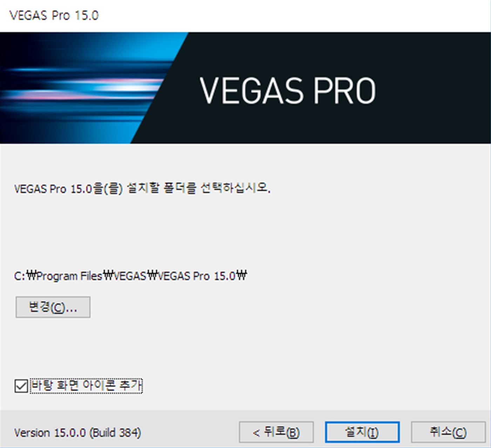The height and width of the screenshot is (448, 491).
Task: Click the Program Files portion of path
Action: pos(69,276)
